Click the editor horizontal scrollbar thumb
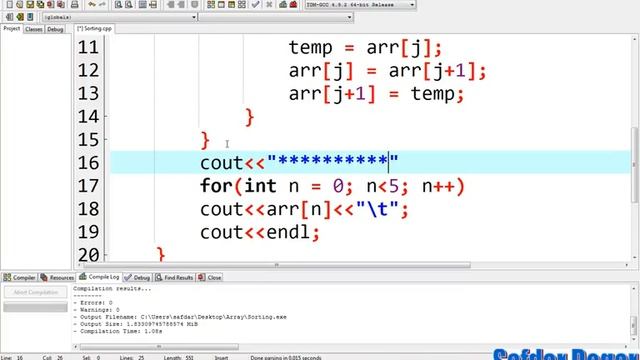This screenshot has height=360, width=640. [276, 265]
